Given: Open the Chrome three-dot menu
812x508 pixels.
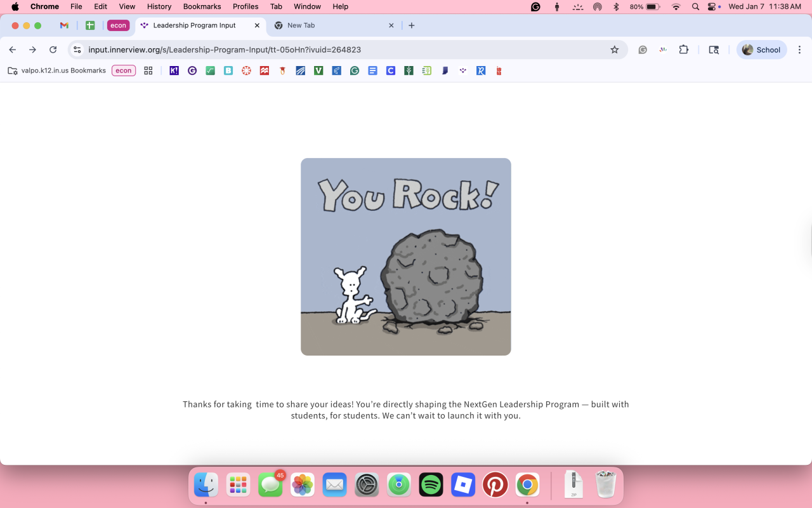Looking at the screenshot, I should [799, 50].
